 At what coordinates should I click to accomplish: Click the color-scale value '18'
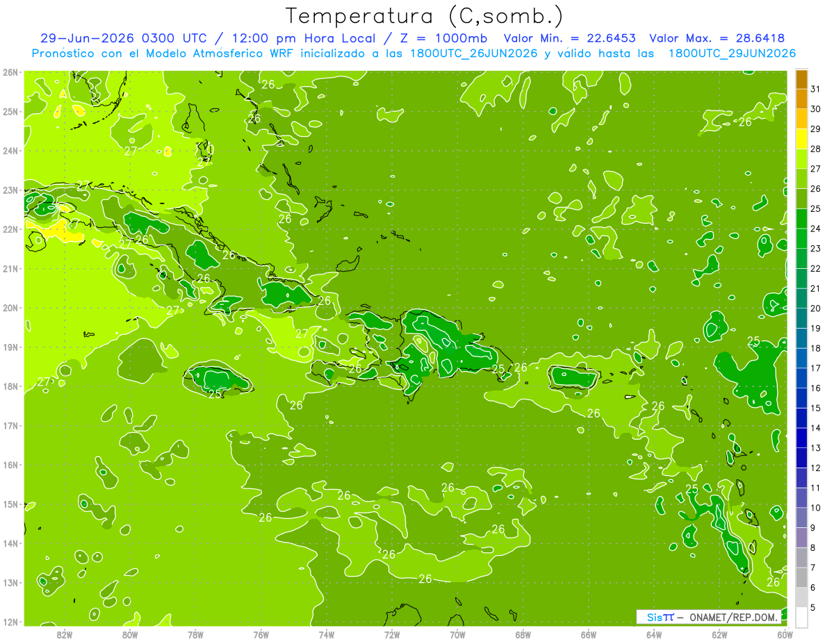815,348
